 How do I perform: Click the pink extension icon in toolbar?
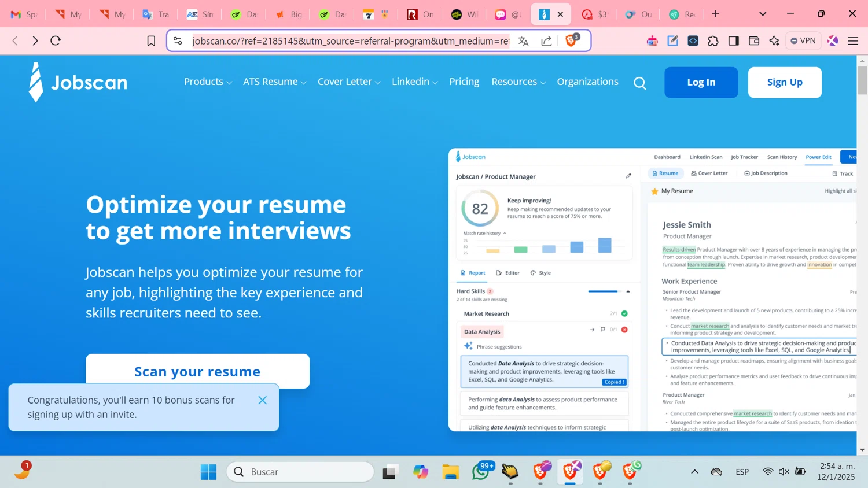(652, 40)
